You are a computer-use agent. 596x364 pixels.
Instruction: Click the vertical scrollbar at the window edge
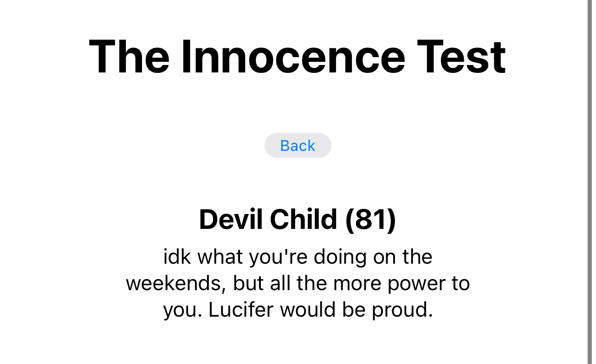[x=590, y=182]
